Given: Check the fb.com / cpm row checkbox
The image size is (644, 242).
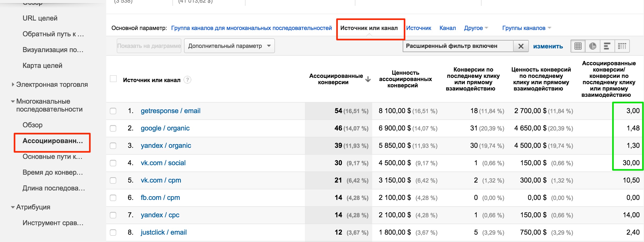Looking at the screenshot, I should (113, 198).
